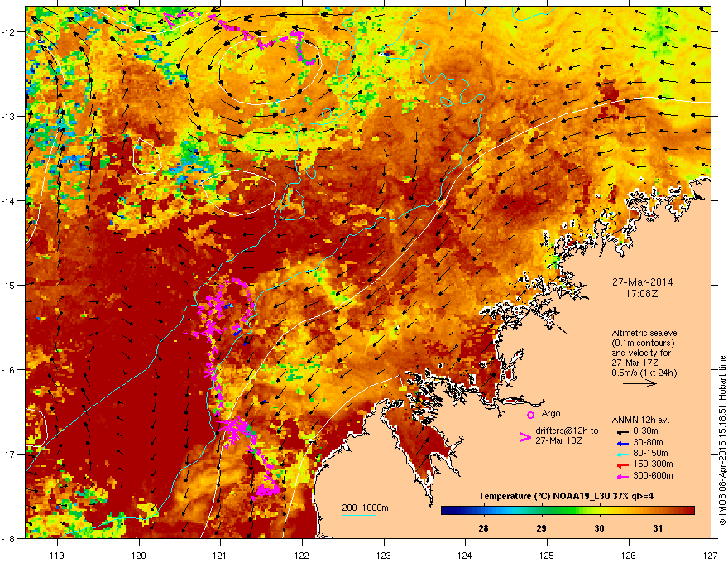
Task: Click the cyan isobath sample line in legend
Action: (x=358, y=515)
